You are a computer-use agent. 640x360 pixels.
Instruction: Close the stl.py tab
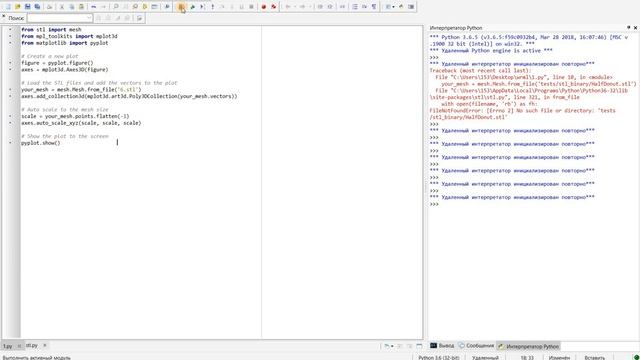pos(45,346)
